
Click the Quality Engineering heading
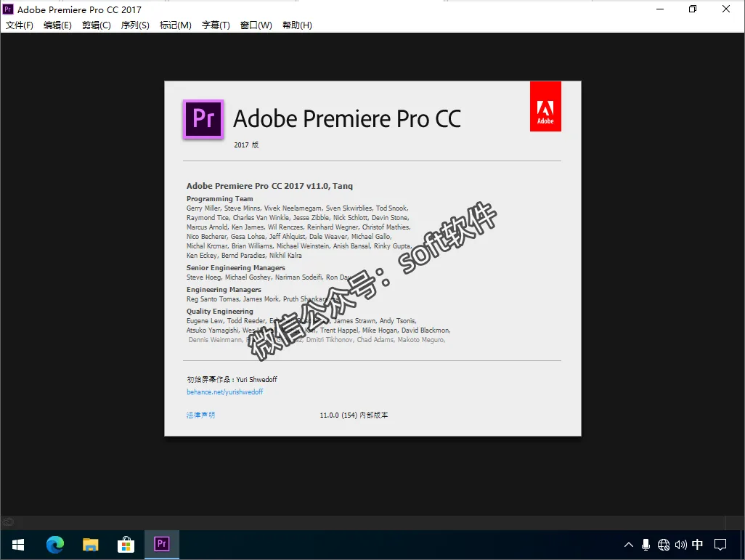[219, 312]
